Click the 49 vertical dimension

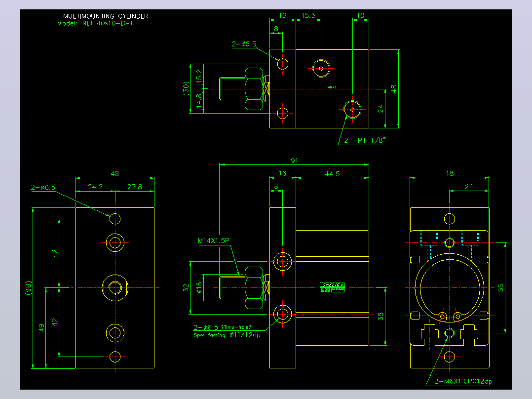click(41, 328)
